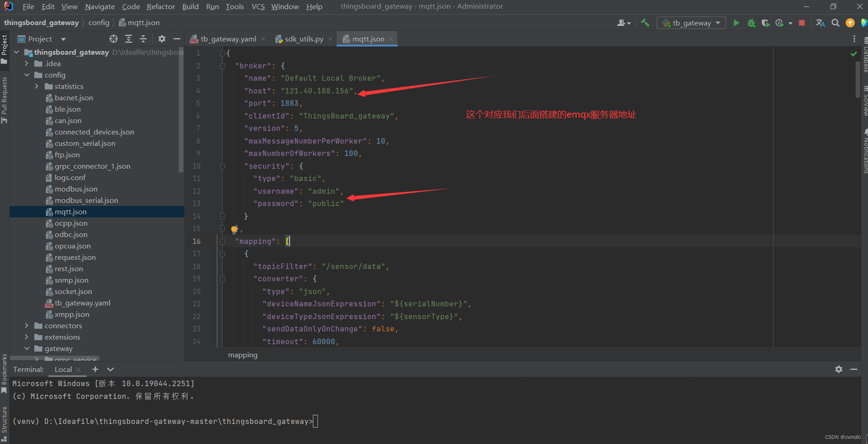Image resolution: width=868 pixels, height=444 pixels.
Task: Select opcua.json in the project tree
Action: pos(73,246)
